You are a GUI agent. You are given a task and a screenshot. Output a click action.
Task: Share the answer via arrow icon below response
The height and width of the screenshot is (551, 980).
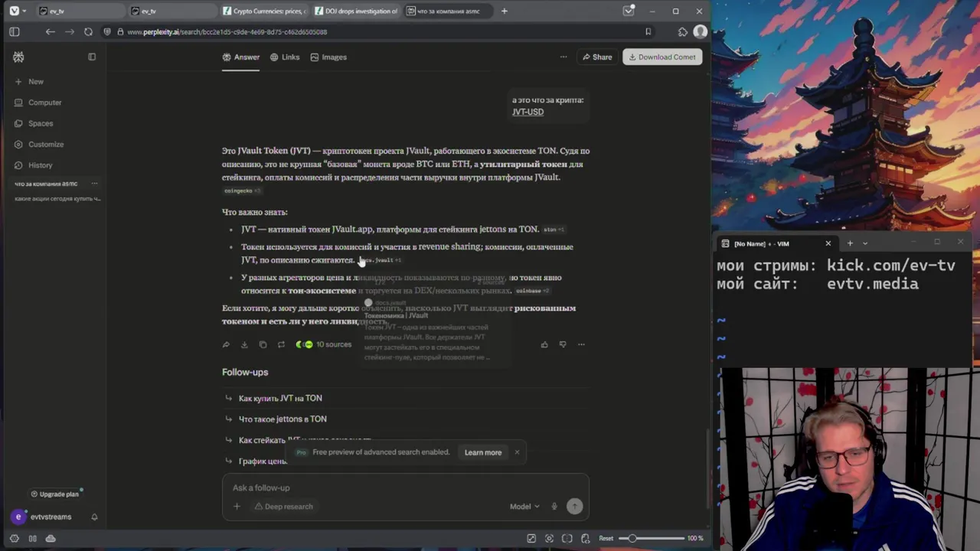click(226, 344)
